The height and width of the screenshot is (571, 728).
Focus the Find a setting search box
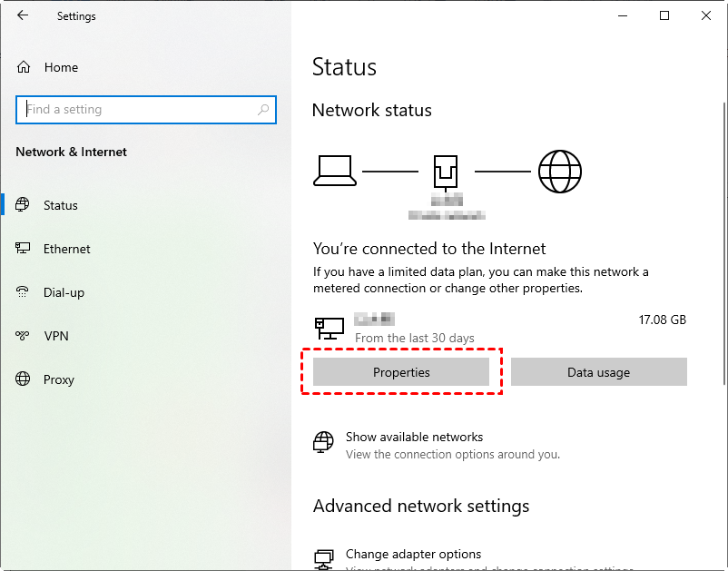coord(136,110)
